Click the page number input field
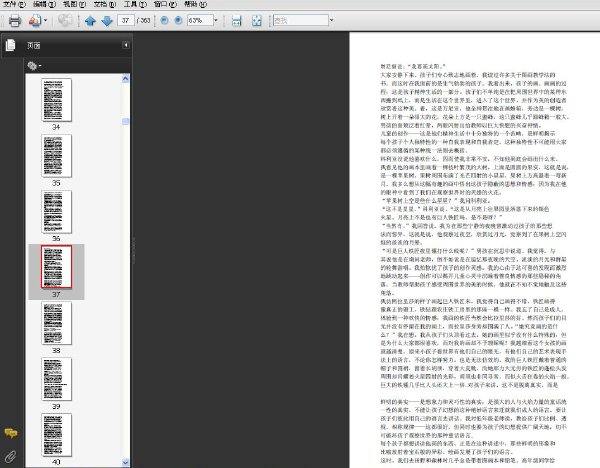 pyautogui.click(x=126, y=20)
